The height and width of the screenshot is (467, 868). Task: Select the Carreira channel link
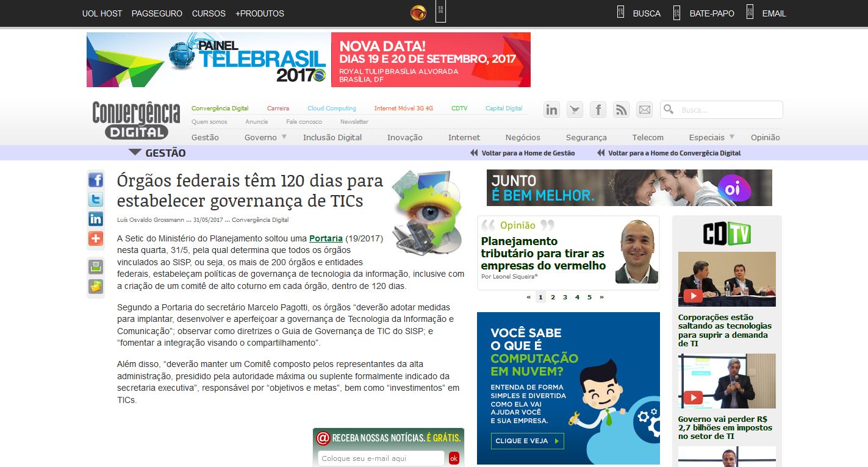point(278,109)
